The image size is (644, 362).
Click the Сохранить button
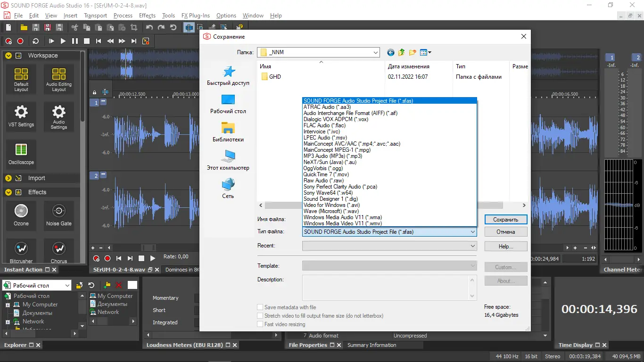coord(506,220)
